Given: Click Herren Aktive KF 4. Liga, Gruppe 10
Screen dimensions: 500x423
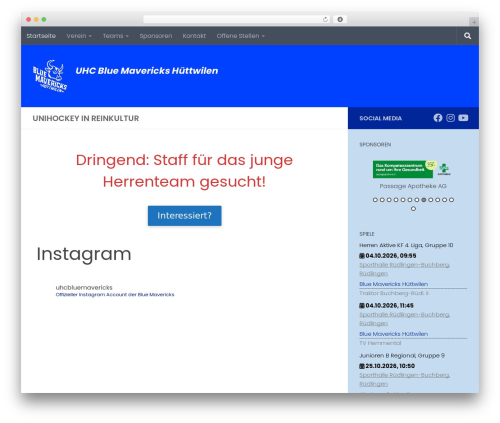Looking at the screenshot, I should tap(406, 245).
